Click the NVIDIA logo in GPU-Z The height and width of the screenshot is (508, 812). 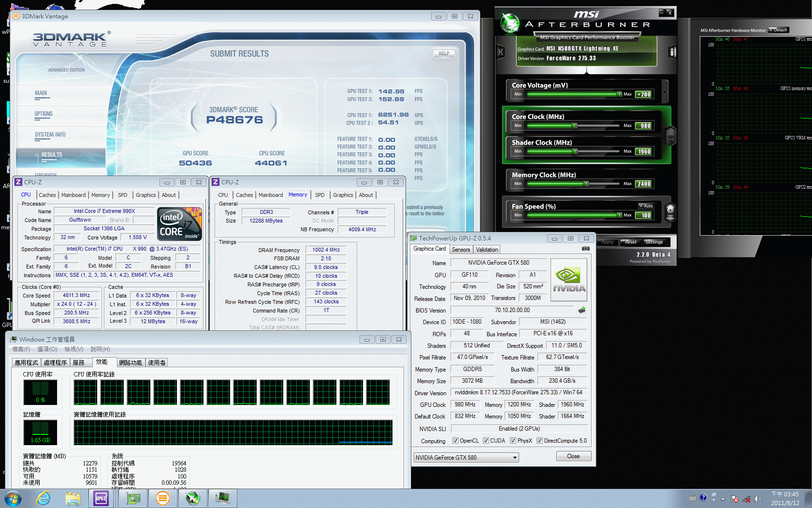(x=569, y=280)
